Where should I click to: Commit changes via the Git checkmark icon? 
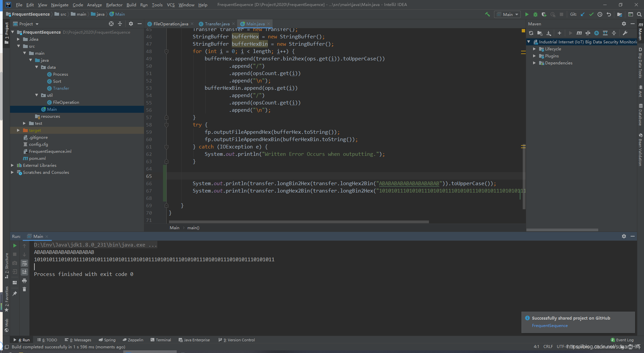tap(591, 14)
